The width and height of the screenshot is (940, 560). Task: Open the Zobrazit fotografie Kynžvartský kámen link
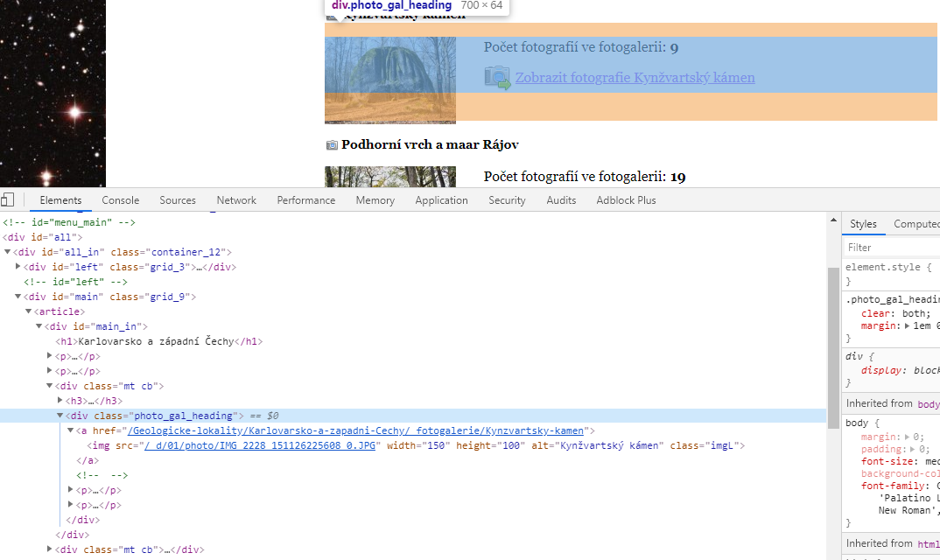pos(635,77)
